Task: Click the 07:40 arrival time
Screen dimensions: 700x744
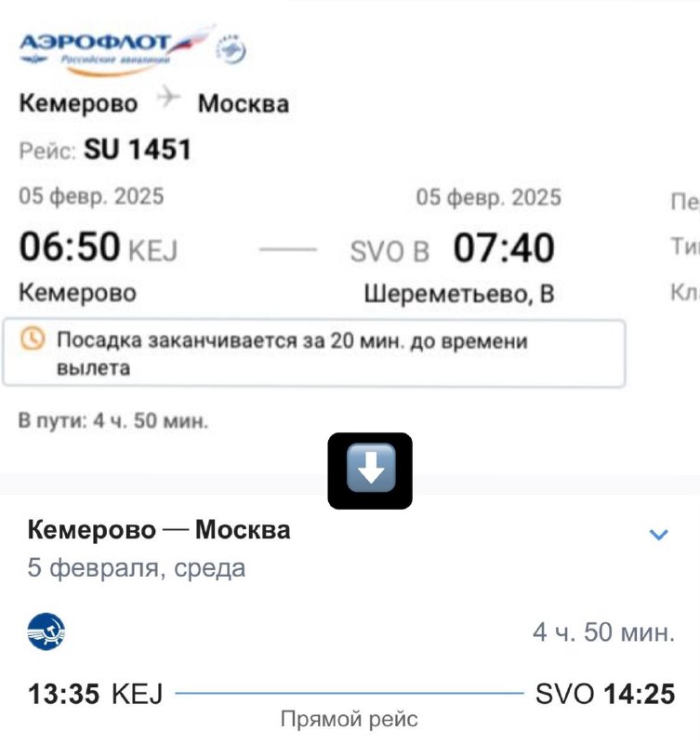Action: (x=504, y=249)
